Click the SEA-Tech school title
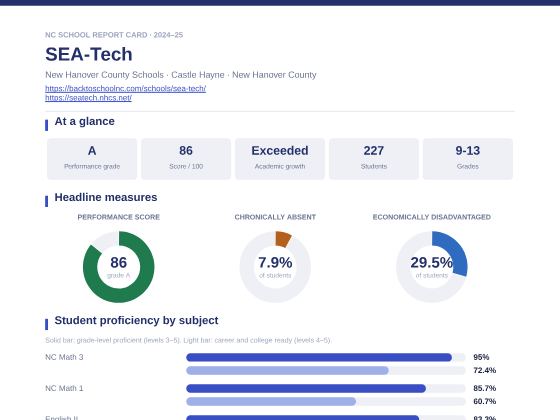 pyautogui.click(x=89, y=54)
